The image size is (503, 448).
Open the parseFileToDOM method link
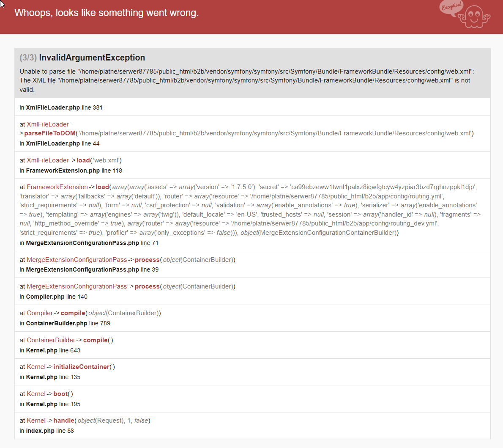[x=50, y=133]
